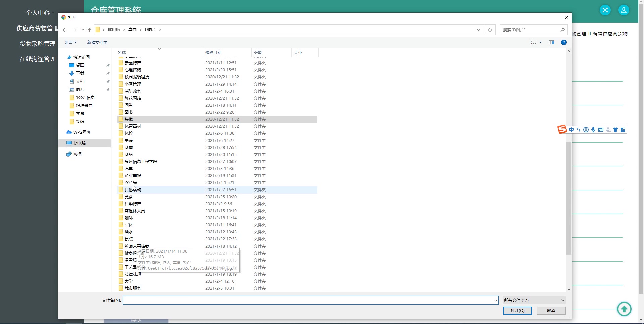Click the back-to-top arrow on web page
The height and width of the screenshot is (324, 644).
tap(624, 309)
